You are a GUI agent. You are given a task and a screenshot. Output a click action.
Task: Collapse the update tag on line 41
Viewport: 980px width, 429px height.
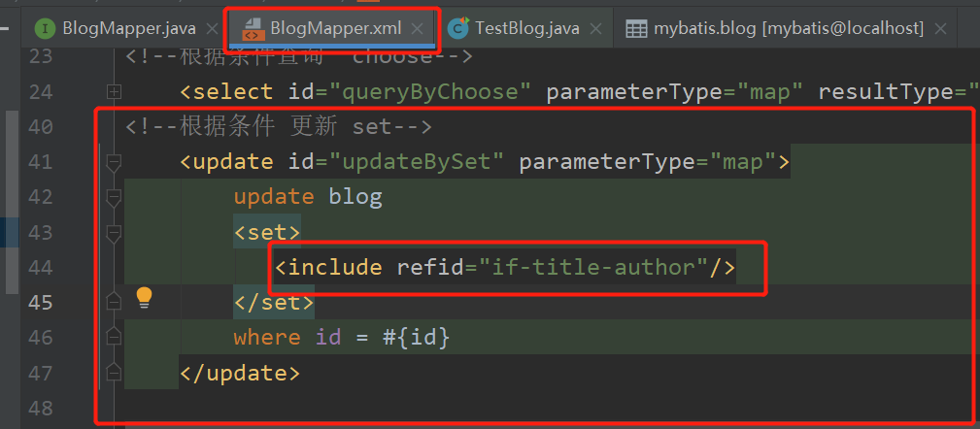tap(114, 163)
